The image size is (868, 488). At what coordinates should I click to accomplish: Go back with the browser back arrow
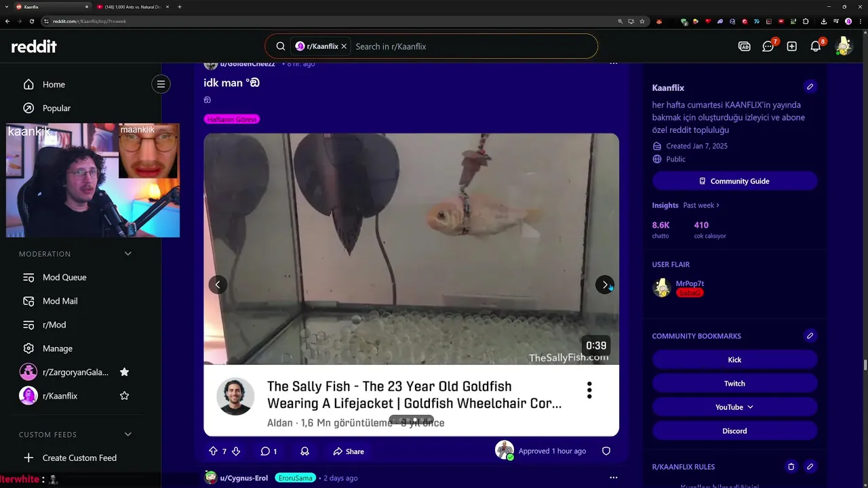pyautogui.click(x=7, y=21)
